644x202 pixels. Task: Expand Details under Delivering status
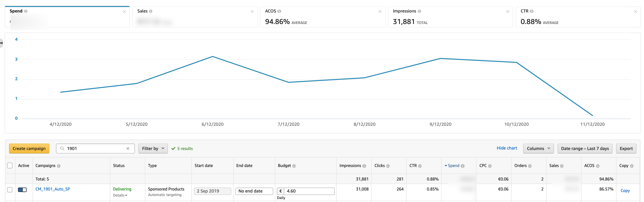[120, 195]
